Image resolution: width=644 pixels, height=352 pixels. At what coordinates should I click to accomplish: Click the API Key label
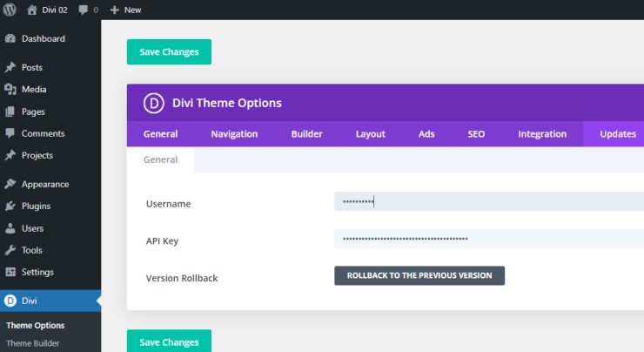click(162, 241)
